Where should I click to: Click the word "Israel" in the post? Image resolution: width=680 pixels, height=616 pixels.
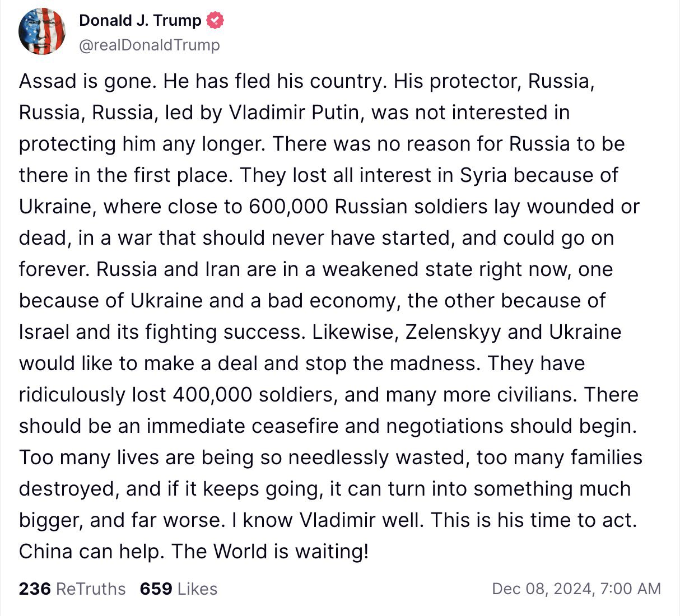click(x=45, y=332)
